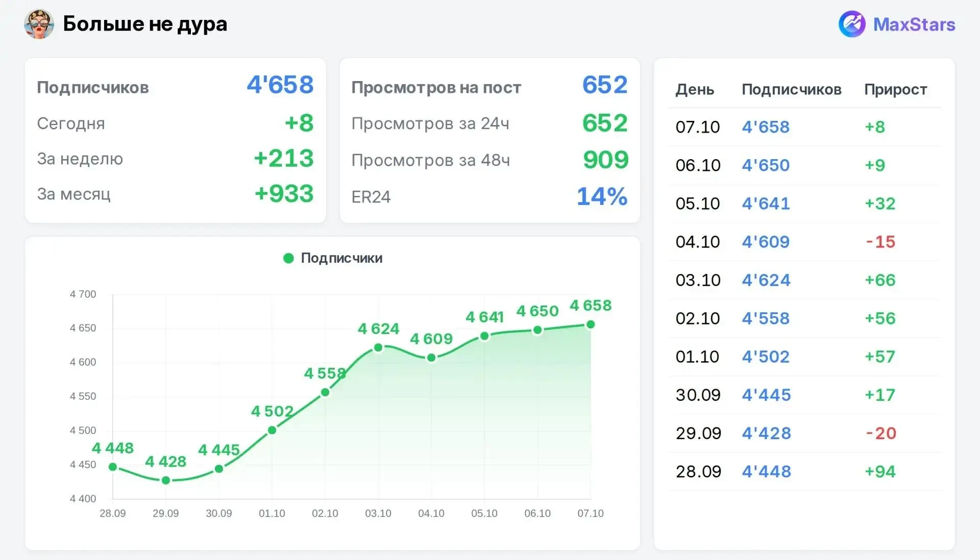The height and width of the screenshot is (560, 980).
Task: Click the table subscriber count 4'558
Action: coord(766,318)
